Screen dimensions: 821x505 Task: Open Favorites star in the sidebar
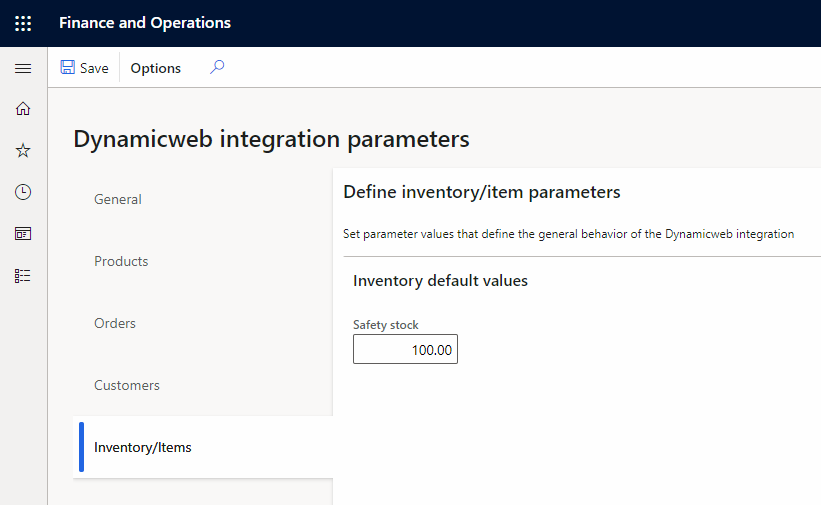(x=23, y=150)
